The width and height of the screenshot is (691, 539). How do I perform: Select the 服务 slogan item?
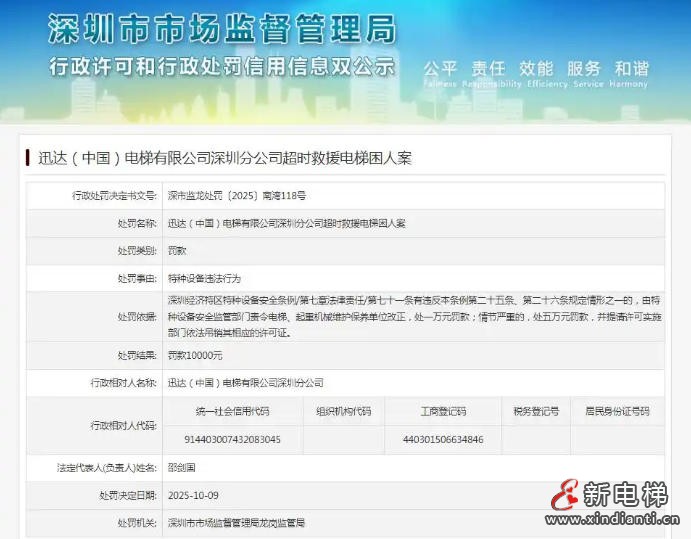(584, 68)
